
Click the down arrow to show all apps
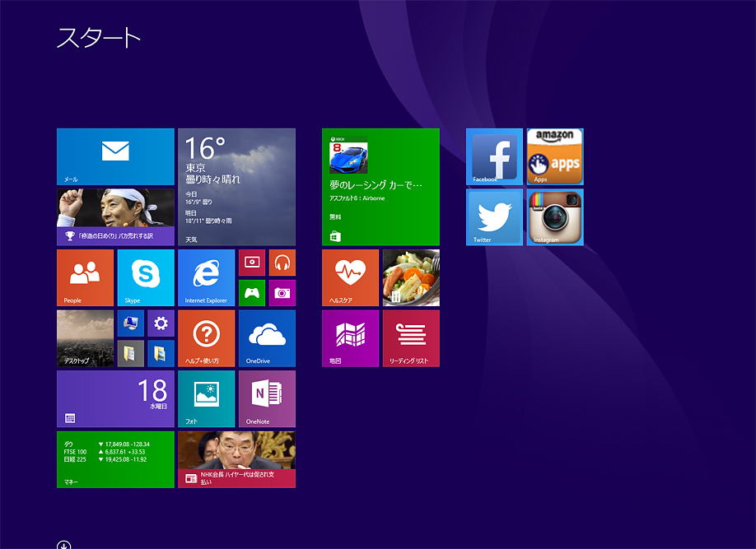click(63, 545)
